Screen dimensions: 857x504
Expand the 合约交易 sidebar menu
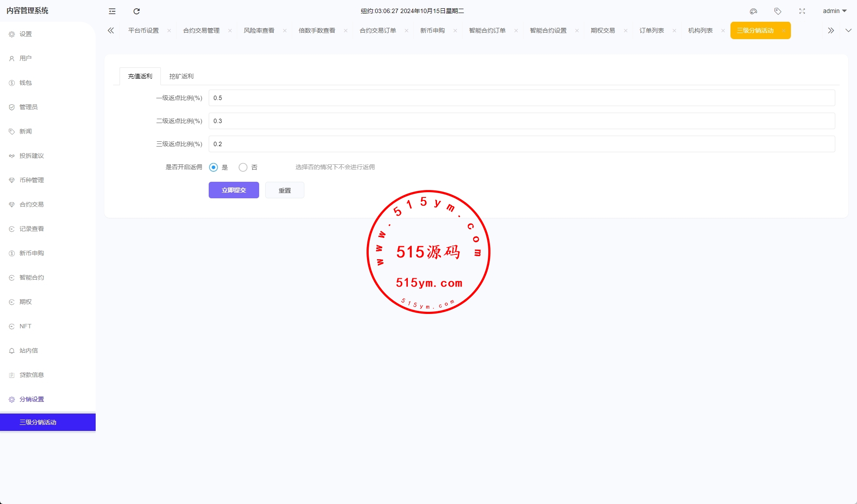[x=32, y=204]
